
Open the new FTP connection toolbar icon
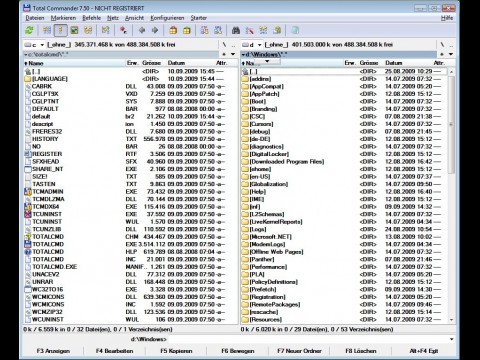click(218, 30)
